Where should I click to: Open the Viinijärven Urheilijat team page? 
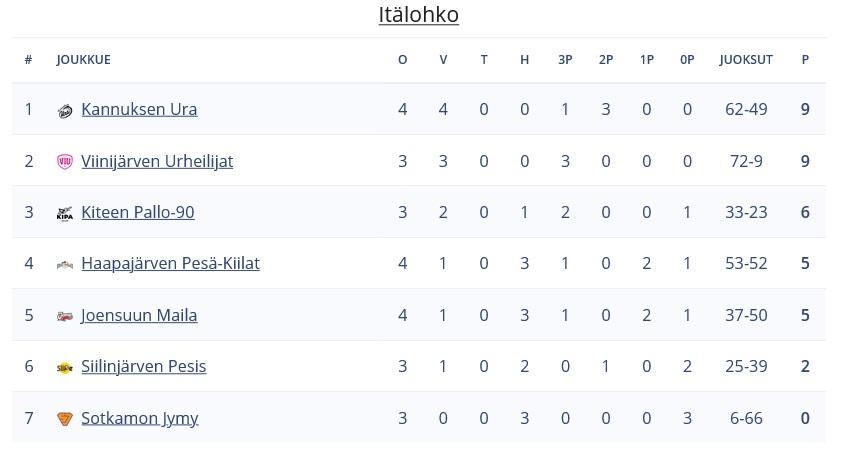(x=157, y=161)
